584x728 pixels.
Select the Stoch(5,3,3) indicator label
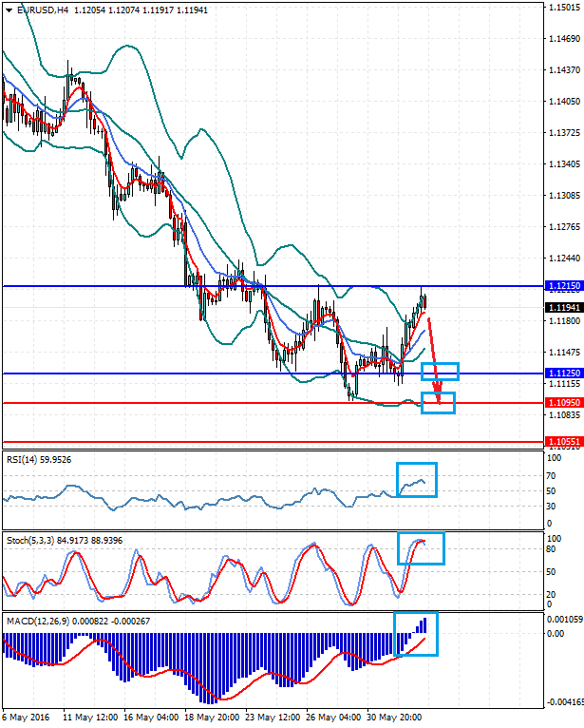click(x=32, y=540)
